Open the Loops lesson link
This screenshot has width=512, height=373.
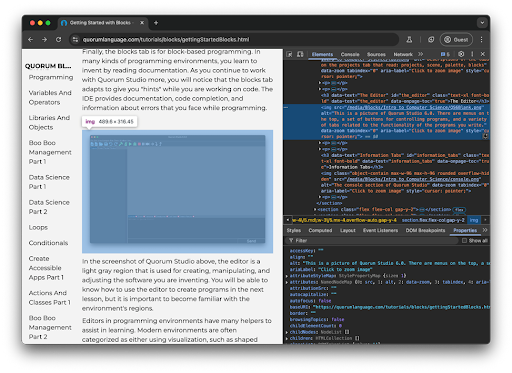[38, 227]
